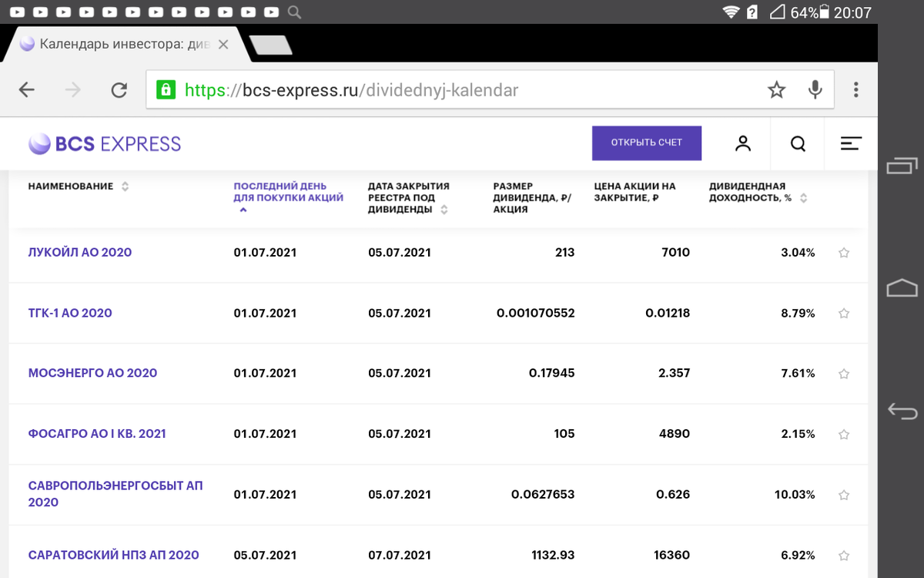Click the РАЗМЕР ДИВИДЕНДА column header
The height and width of the screenshot is (578, 924).
(532, 198)
